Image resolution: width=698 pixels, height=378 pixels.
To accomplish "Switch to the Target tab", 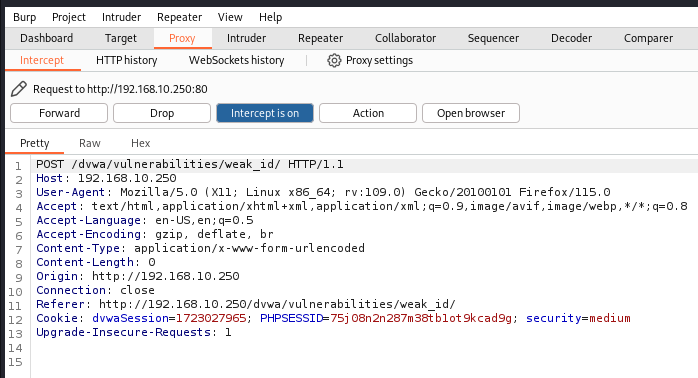I will (x=121, y=38).
